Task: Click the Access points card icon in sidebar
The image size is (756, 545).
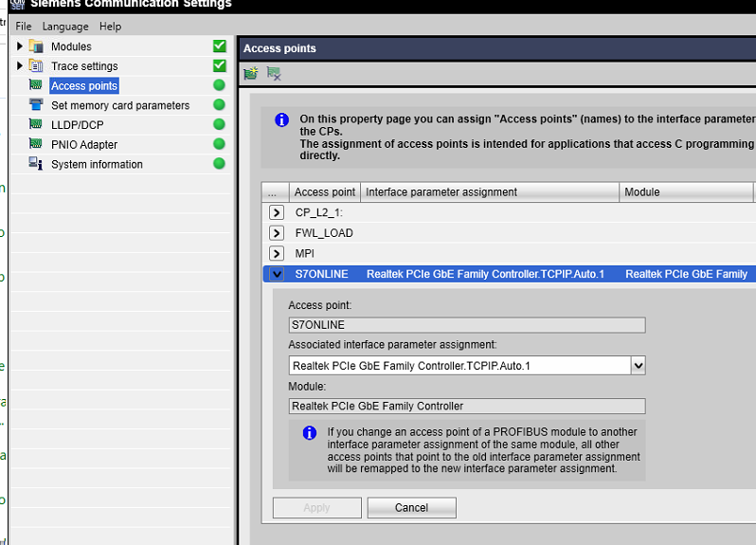Action: (x=36, y=85)
